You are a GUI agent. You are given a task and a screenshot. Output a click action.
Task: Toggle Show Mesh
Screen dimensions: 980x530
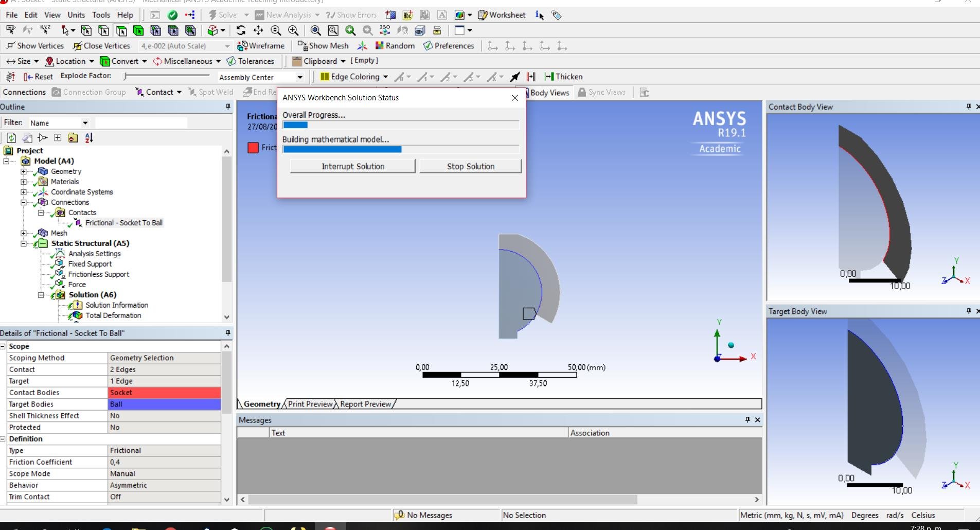point(323,46)
